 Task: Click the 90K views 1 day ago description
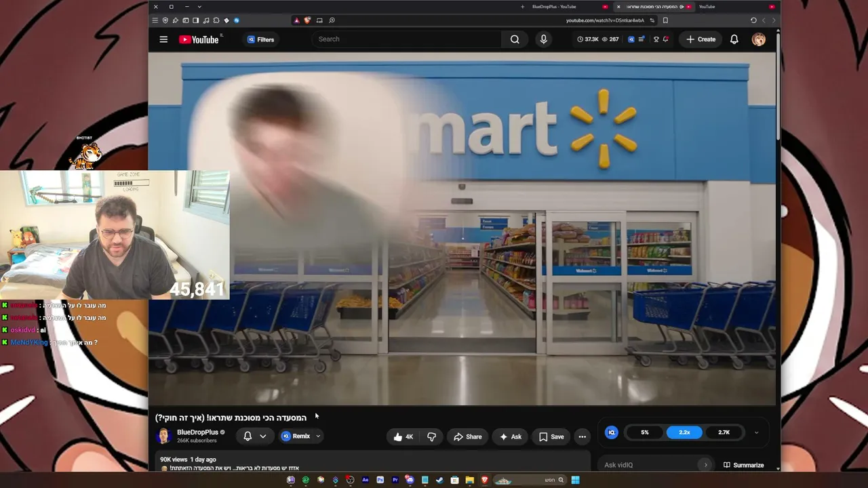188,460
